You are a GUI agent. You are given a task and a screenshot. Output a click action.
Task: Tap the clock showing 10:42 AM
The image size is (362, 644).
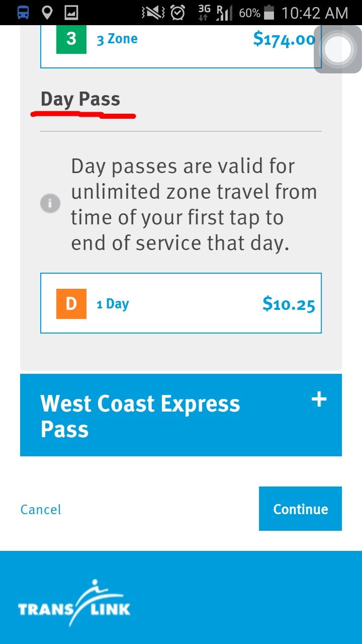[x=315, y=13]
